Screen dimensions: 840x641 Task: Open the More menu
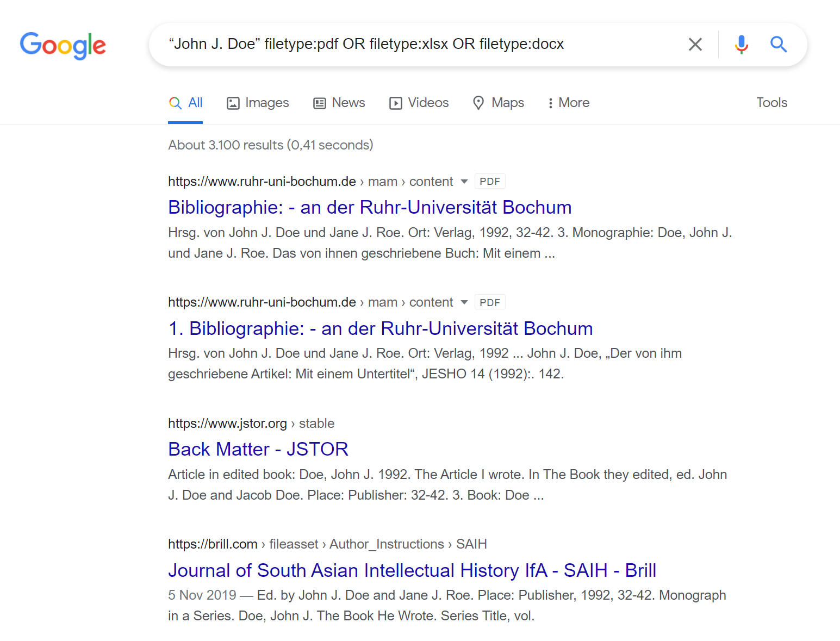coord(569,103)
